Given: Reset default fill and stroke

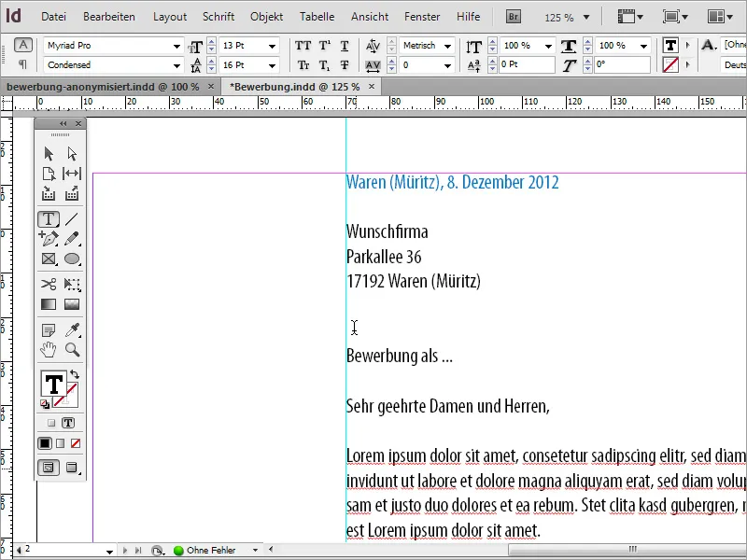Looking at the screenshot, I should point(45,404).
